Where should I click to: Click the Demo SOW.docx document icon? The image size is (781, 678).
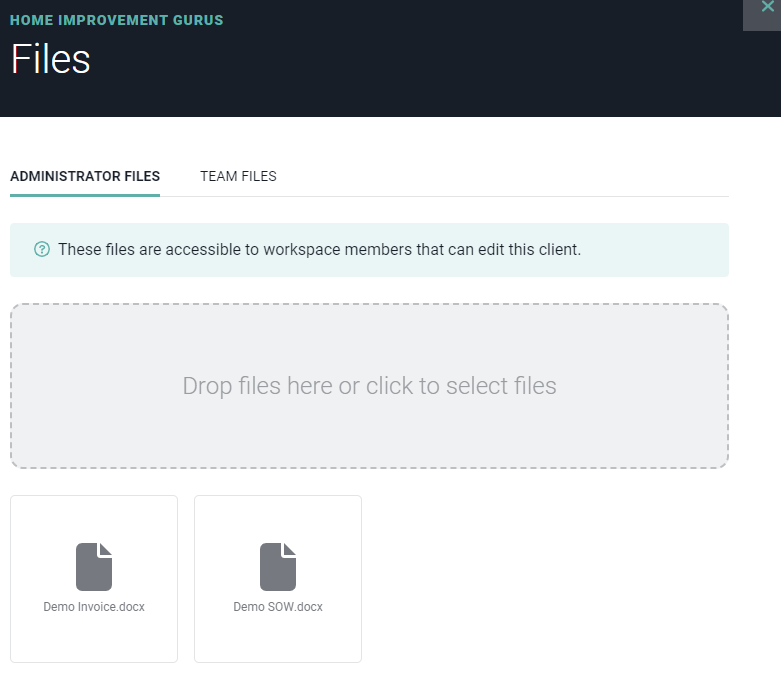coord(278,567)
